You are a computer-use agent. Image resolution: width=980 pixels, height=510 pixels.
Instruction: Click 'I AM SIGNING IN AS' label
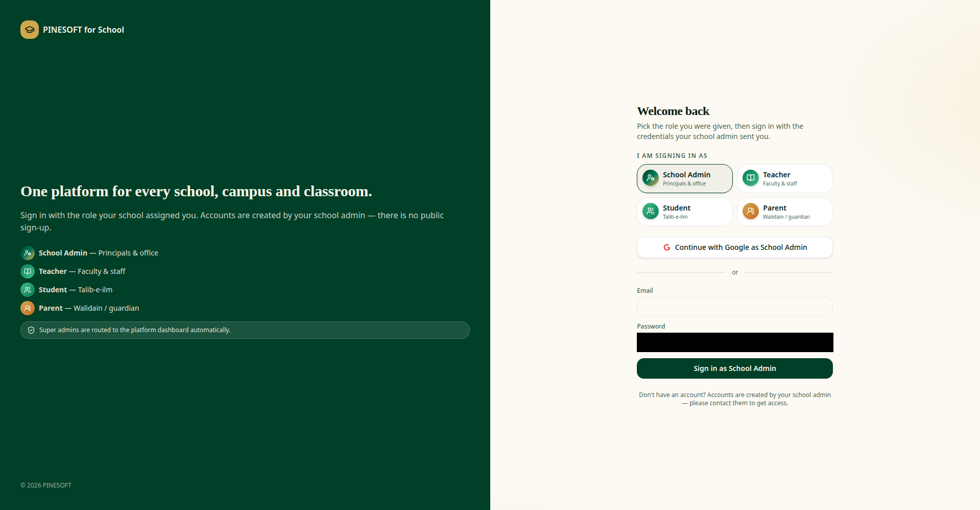coord(672,156)
